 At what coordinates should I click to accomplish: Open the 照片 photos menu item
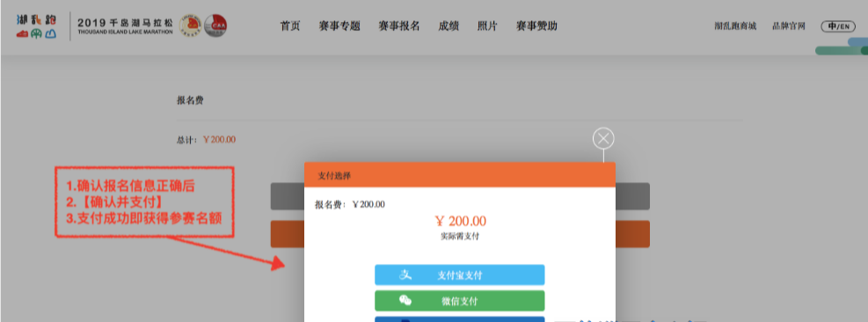coord(487,26)
